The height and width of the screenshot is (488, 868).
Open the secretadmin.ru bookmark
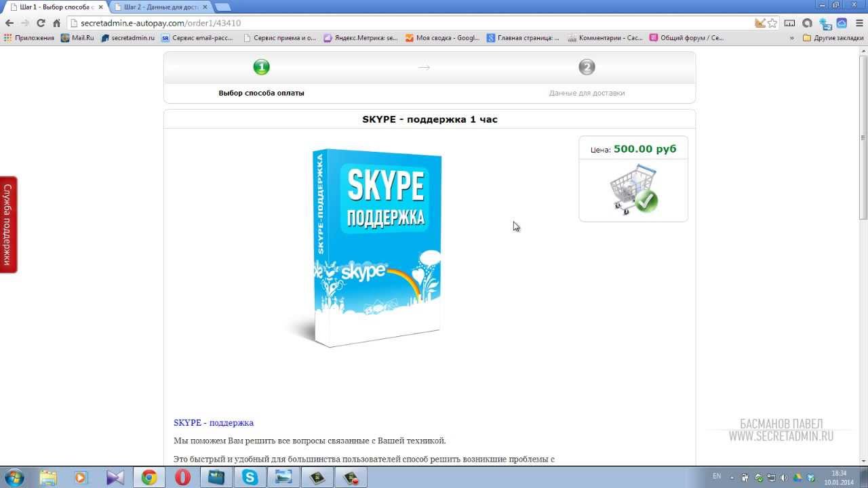click(127, 38)
